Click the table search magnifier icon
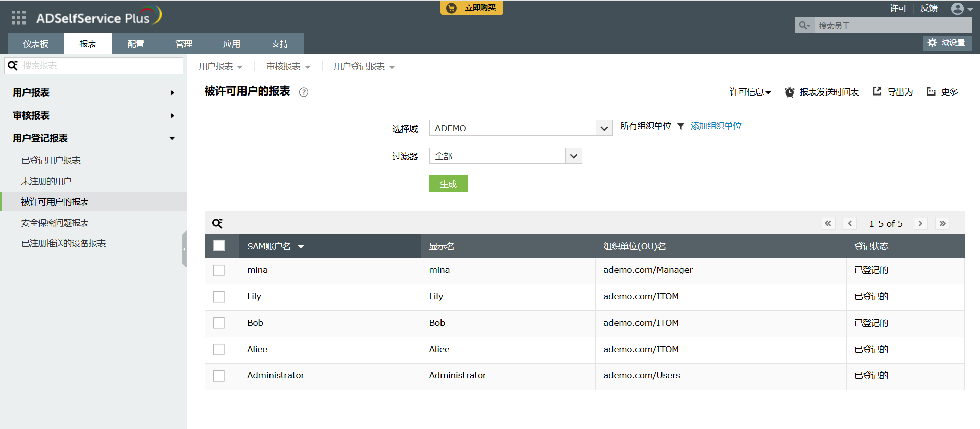Screen dimensions: 980x429 pyautogui.click(x=217, y=224)
